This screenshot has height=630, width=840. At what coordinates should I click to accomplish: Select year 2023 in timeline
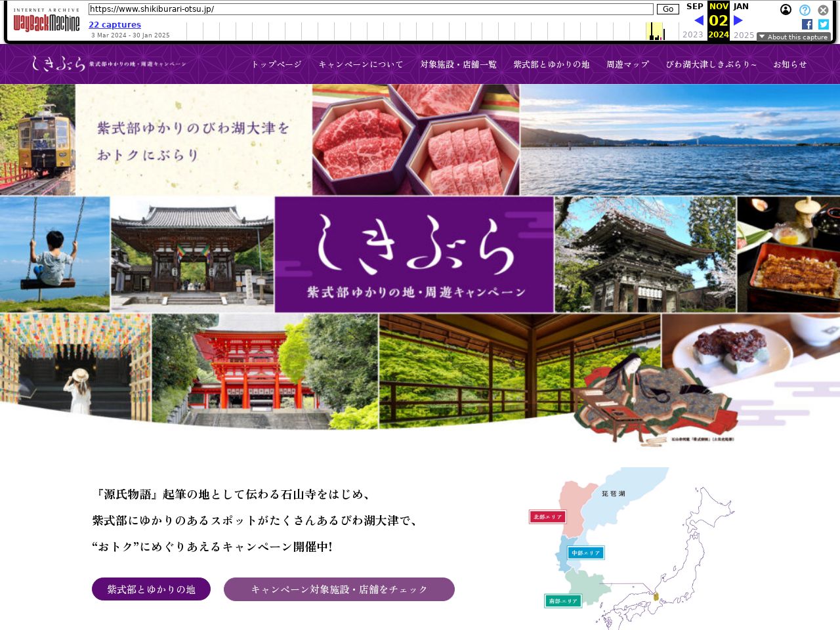point(692,35)
